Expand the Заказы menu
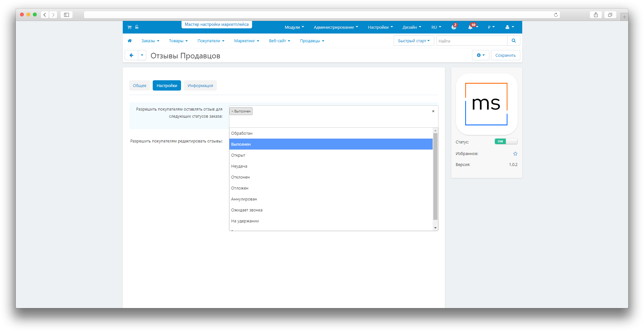 (150, 41)
